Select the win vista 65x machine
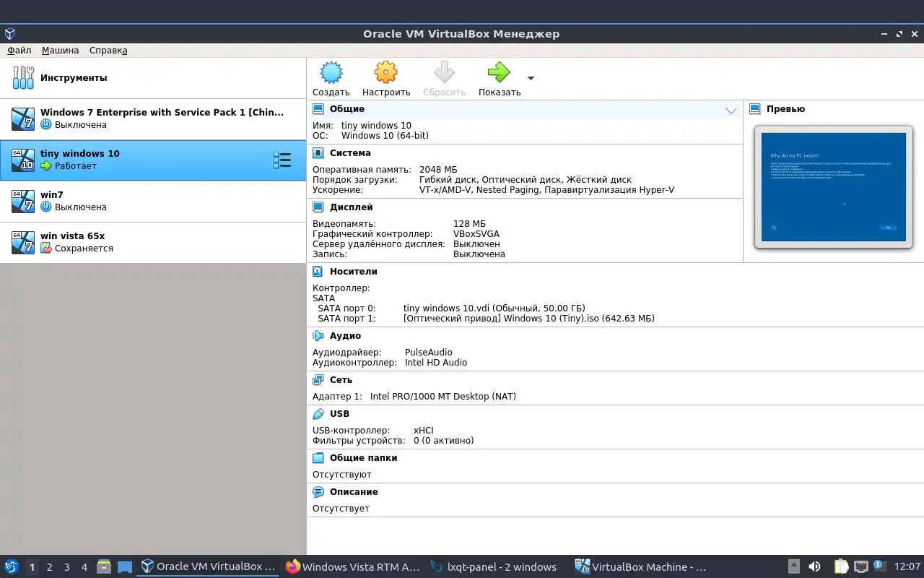Screen dimensions: 924x578 (153, 242)
